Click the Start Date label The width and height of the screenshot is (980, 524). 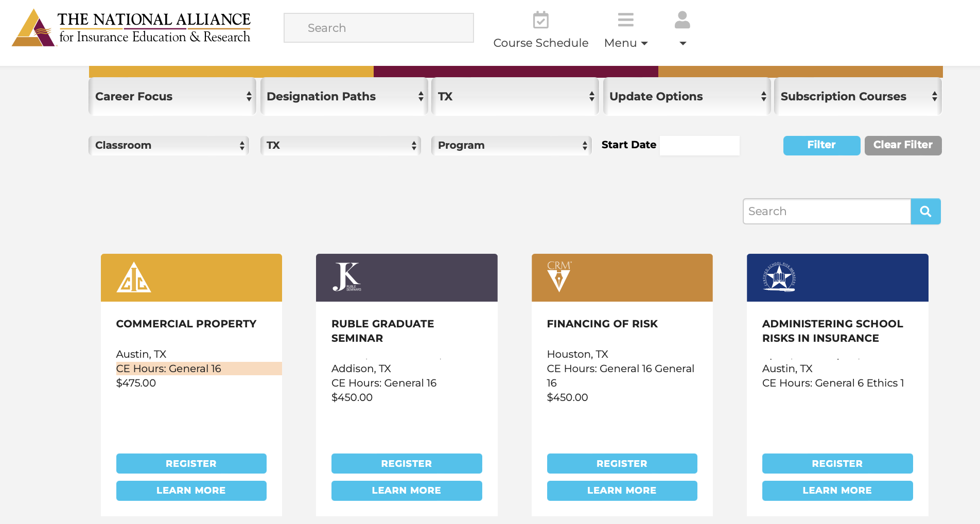[628, 145]
